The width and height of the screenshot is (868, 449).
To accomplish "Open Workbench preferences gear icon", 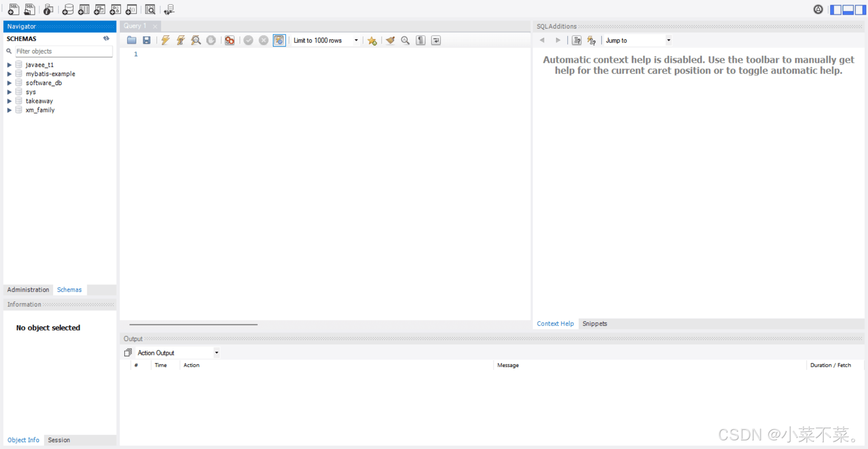I will coord(818,9).
